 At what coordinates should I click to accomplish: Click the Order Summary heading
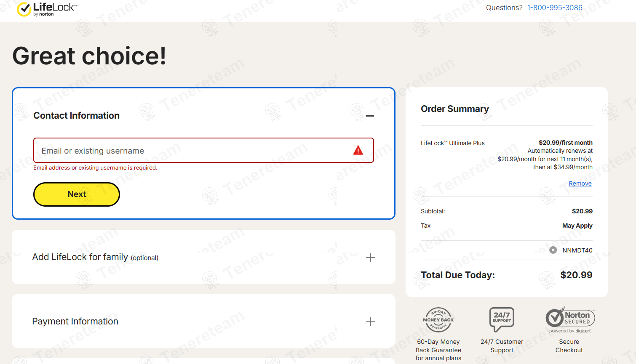[x=455, y=109]
